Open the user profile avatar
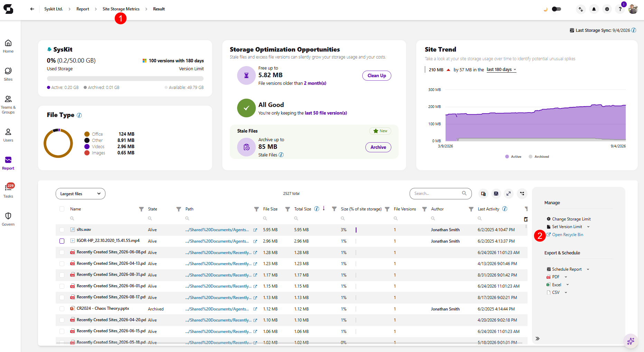Viewport: 644px width, 352px height. [633, 9]
